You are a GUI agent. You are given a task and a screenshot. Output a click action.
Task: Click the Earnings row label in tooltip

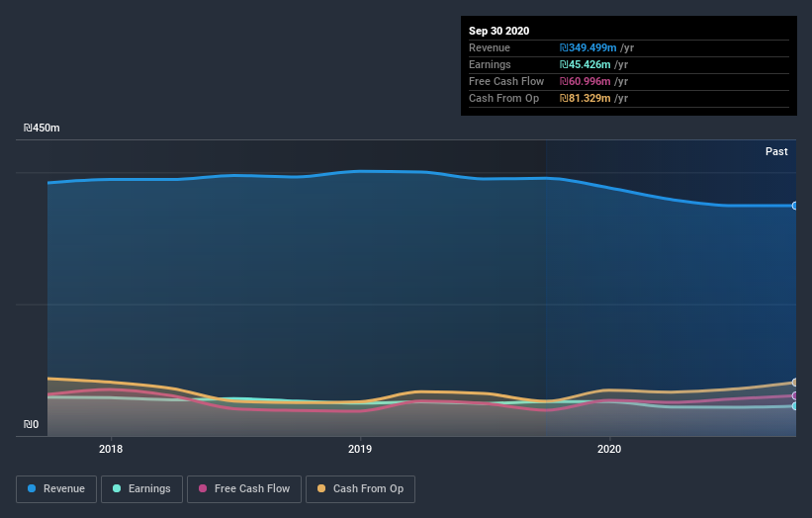pyautogui.click(x=490, y=64)
